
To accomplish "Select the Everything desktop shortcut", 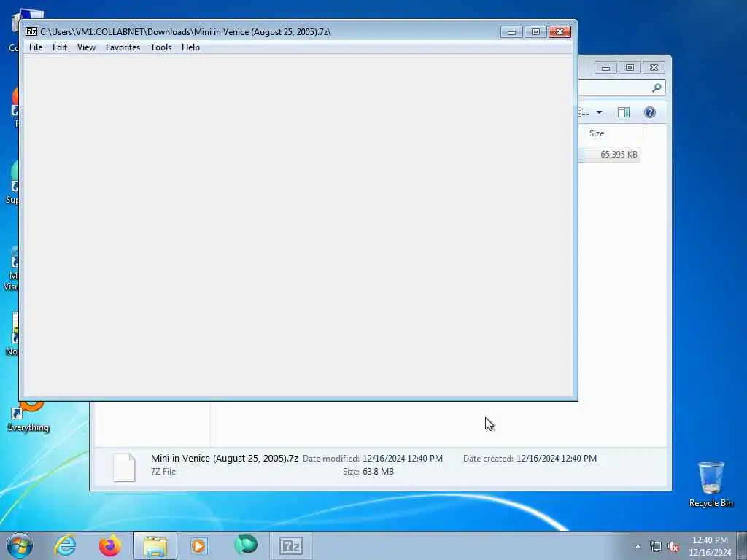I will click(x=28, y=416).
